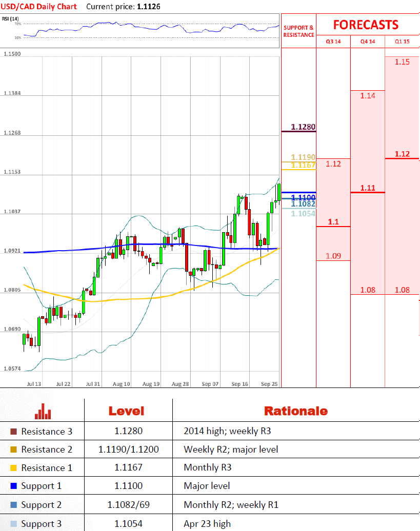Screen dimensions: 420x531
Task: Click the Rationale table column header
Action: [x=296, y=411]
